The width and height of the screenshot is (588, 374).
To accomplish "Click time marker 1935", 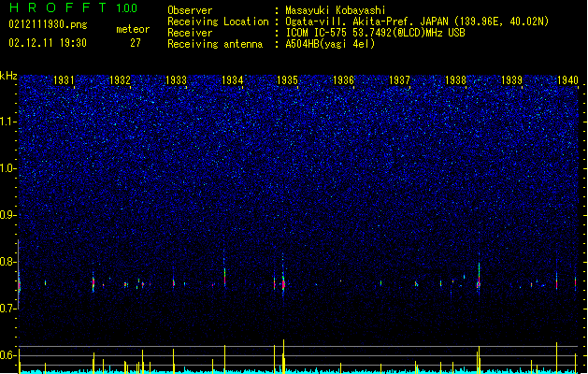I will click(x=287, y=79).
